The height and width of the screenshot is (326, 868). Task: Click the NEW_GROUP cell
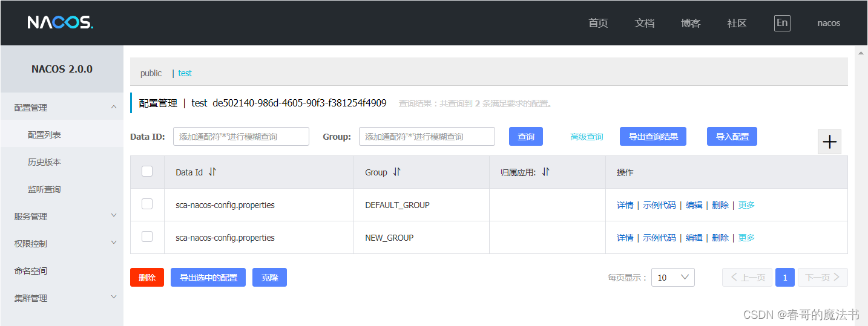[389, 238]
